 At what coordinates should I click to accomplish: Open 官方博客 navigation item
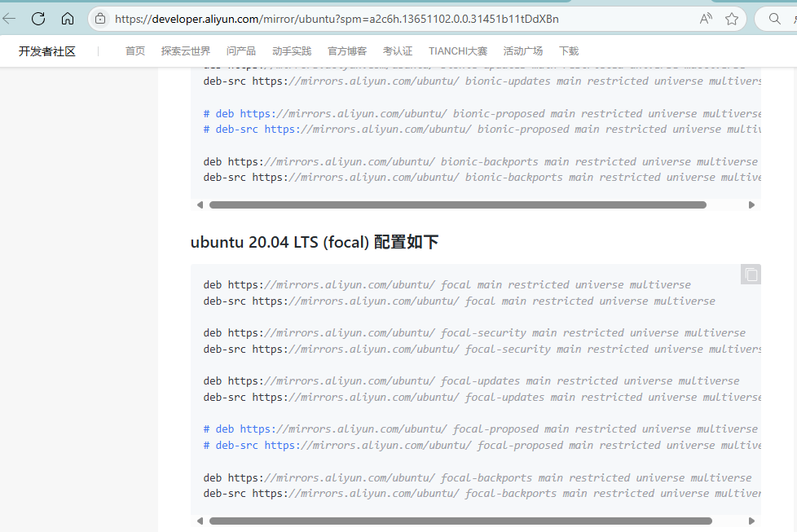(x=347, y=51)
